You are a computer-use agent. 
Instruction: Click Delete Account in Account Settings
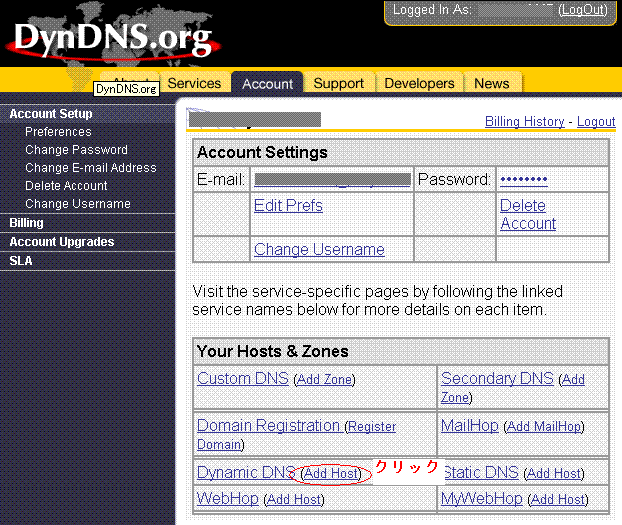click(x=527, y=214)
